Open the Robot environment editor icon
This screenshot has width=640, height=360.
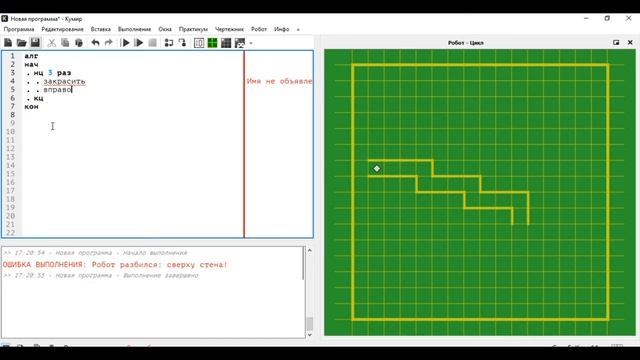(x=240, y=43)
